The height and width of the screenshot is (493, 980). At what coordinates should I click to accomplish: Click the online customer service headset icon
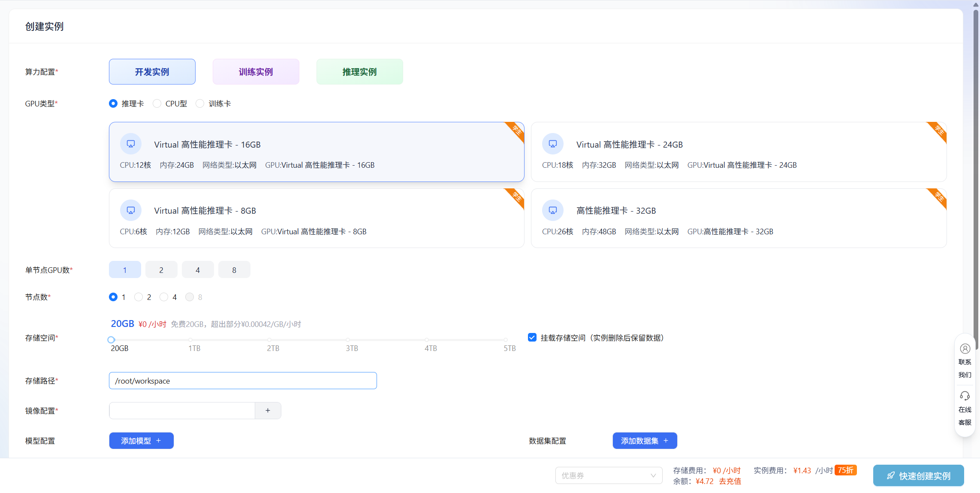(x=965, y=396)
